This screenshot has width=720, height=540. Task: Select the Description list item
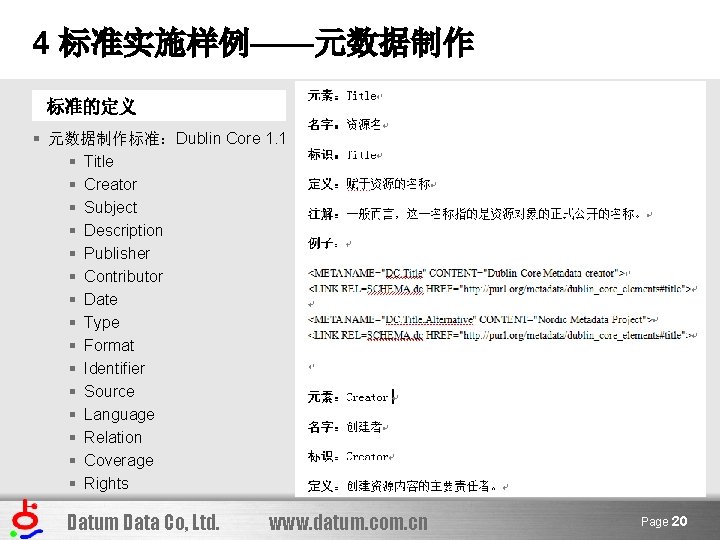click(x=123, y=230)
